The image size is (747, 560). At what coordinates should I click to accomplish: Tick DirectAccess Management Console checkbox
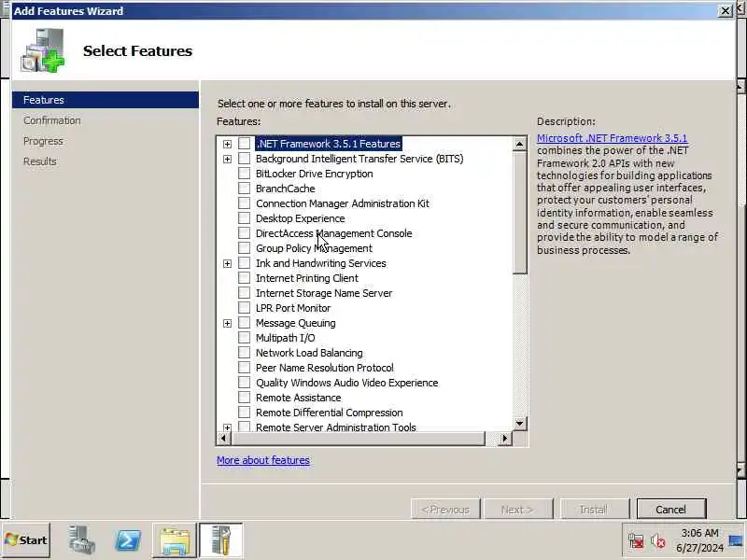244,232
